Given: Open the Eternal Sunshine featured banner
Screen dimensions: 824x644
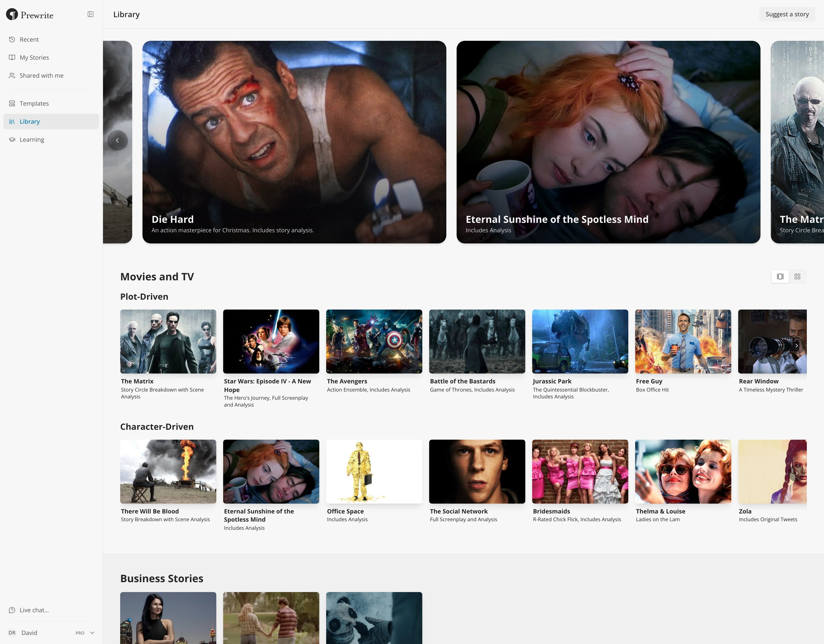Looking at the screenshot, I should pos(608,142).
